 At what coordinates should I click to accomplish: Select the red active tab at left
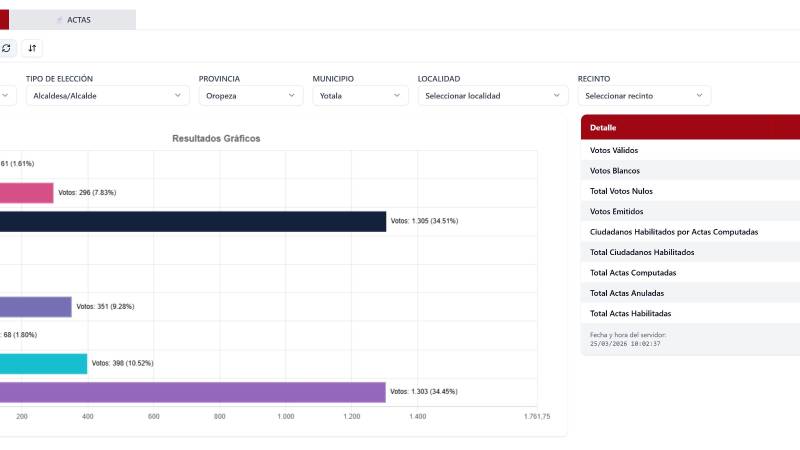click(4, 20)
